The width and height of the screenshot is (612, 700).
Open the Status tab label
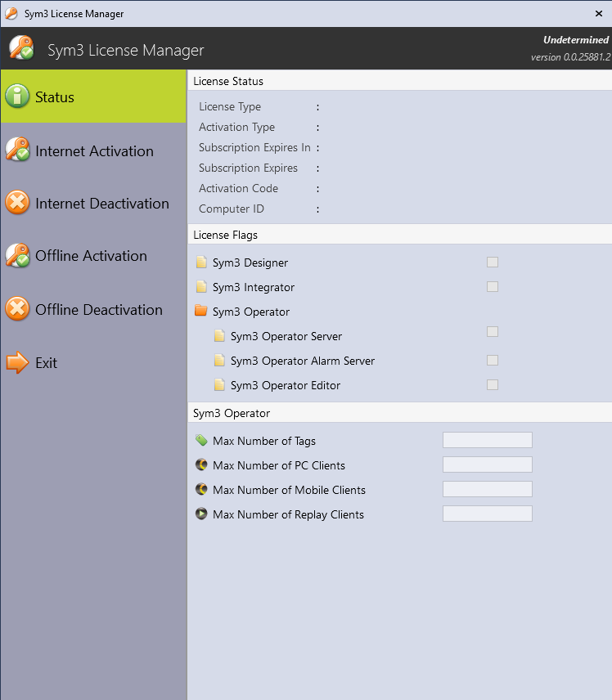(55, 96)
